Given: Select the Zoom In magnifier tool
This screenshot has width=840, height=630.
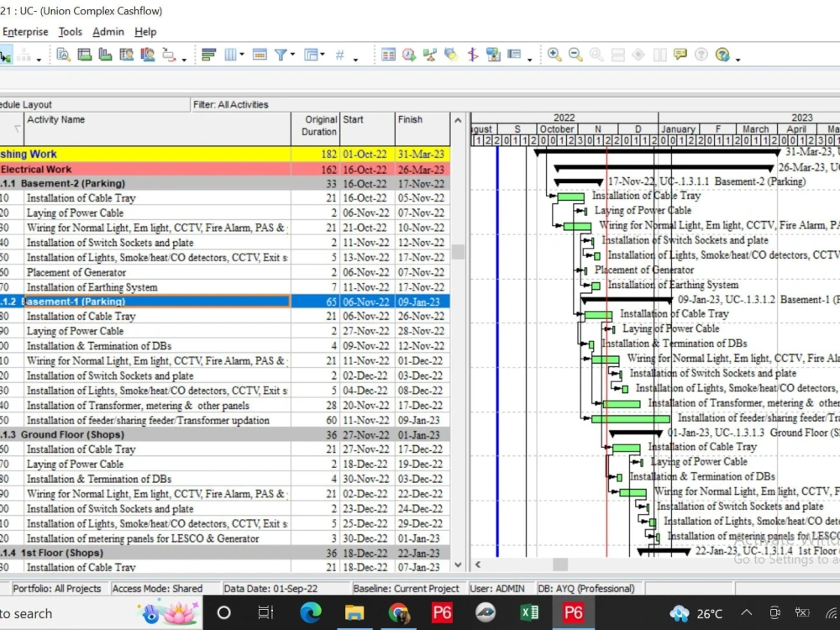Looking at the screenshot, I should tap(553, 54).
